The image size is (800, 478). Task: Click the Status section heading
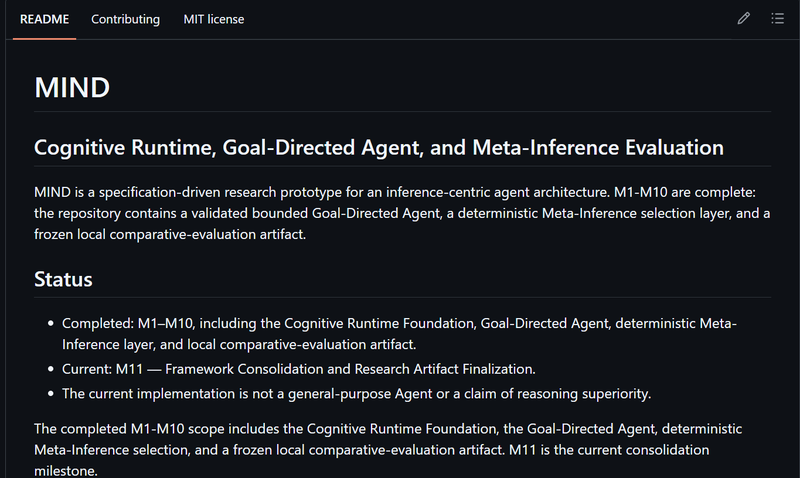click(63, 280)
